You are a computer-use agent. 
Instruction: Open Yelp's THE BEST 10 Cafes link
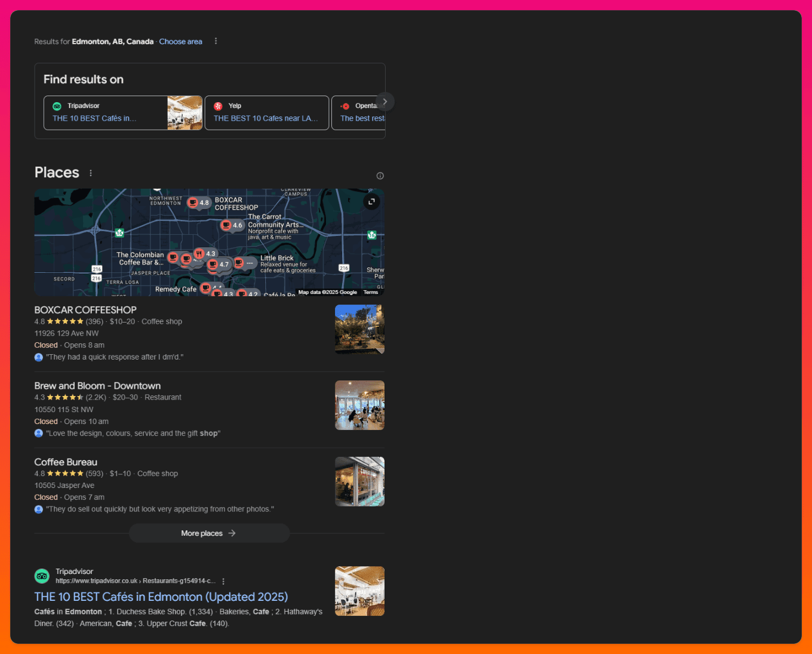tap(266, 118)
